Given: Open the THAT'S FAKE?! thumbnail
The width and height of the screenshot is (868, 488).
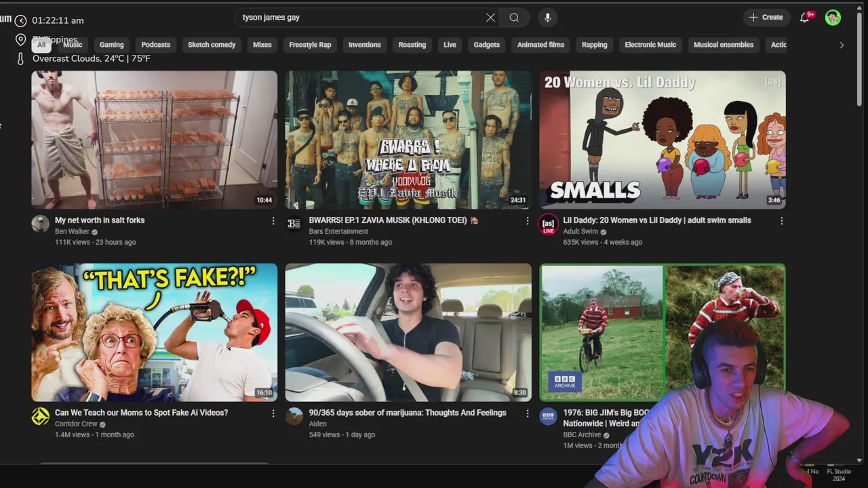Looking at the screenshot, I should point(154,332).
